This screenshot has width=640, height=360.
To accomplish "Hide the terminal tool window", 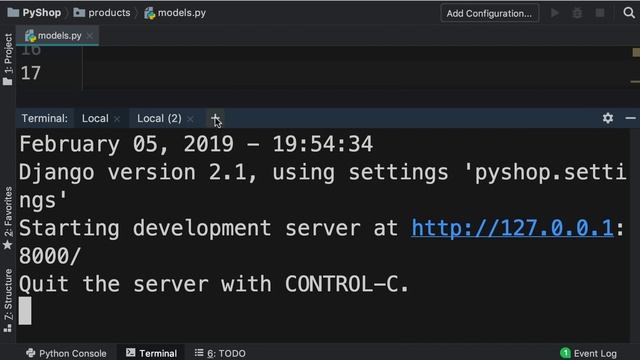I will 630,118.
